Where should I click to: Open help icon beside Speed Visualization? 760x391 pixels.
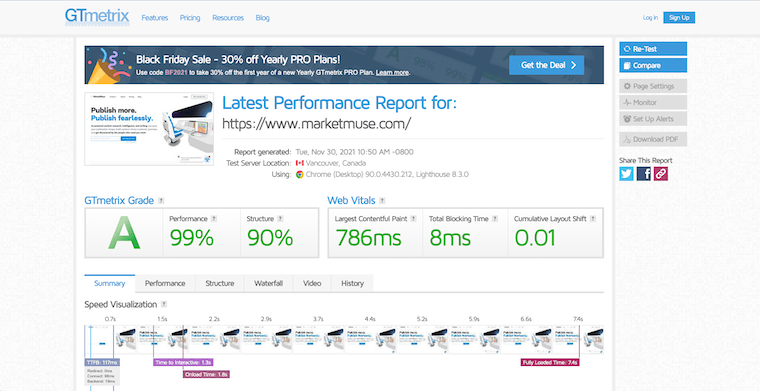pos(164,304)
